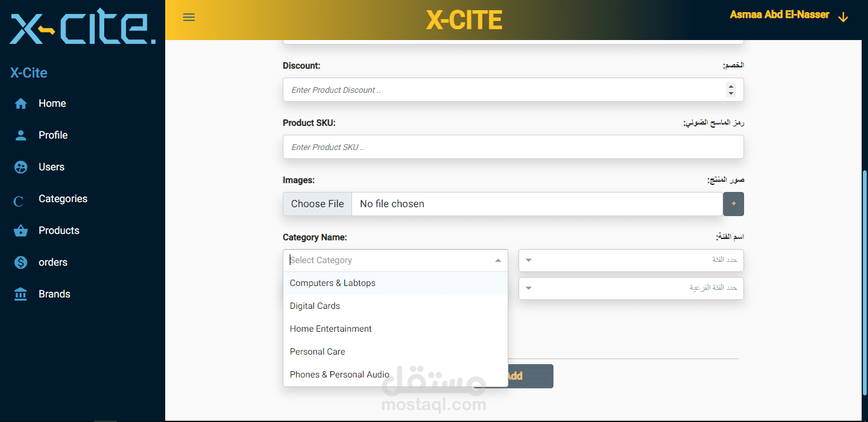This screenshot has height=422, width=868.
Task: Open the hamburger menu in header
Action: pos(189,17)
